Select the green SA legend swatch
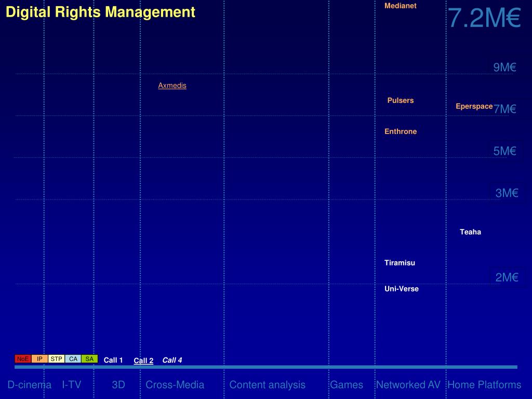 [89, 359]
